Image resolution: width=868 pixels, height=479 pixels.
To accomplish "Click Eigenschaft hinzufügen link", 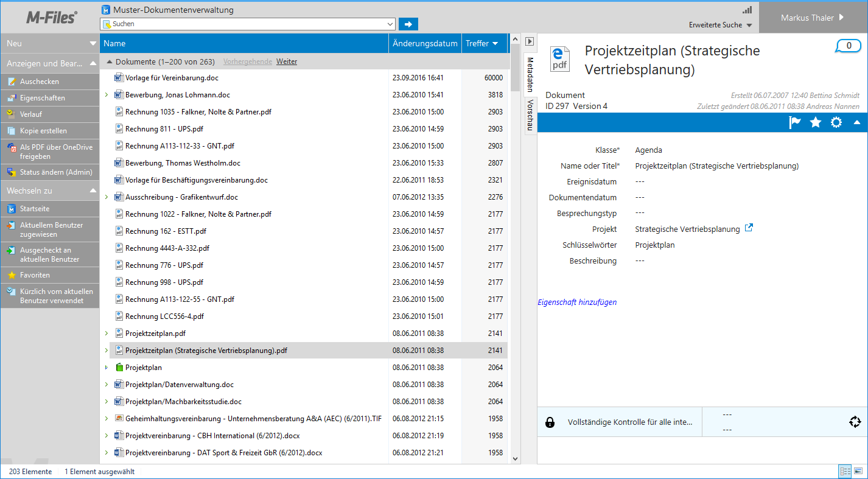I will tap(577, 302).
